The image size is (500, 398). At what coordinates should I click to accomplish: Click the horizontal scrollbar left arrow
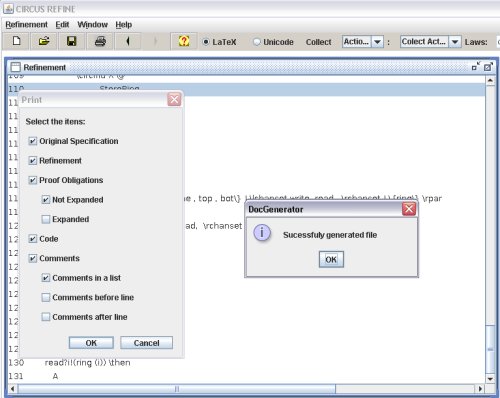13,389
